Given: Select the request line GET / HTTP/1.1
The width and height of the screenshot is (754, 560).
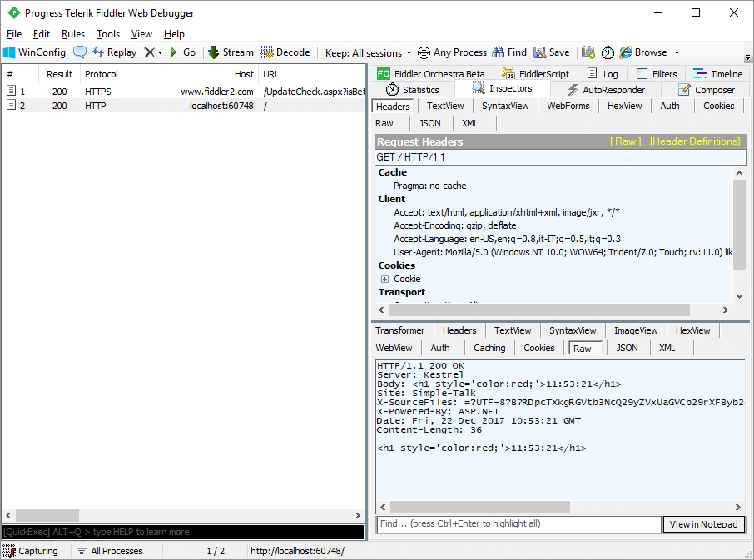Looking at the screenshot, I should [x=560, y=157].
